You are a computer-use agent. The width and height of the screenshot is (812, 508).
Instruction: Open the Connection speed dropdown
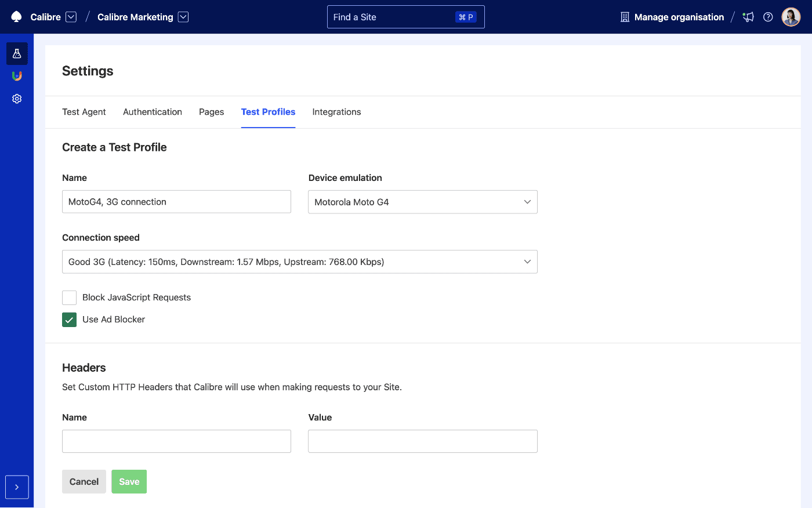tap(299, 262)
